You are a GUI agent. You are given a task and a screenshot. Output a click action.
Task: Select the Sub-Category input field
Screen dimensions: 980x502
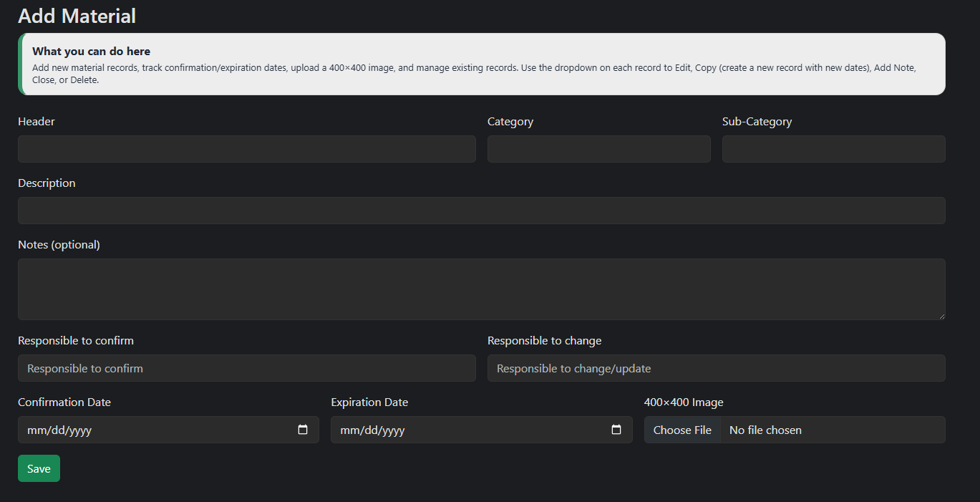[833, 149]
